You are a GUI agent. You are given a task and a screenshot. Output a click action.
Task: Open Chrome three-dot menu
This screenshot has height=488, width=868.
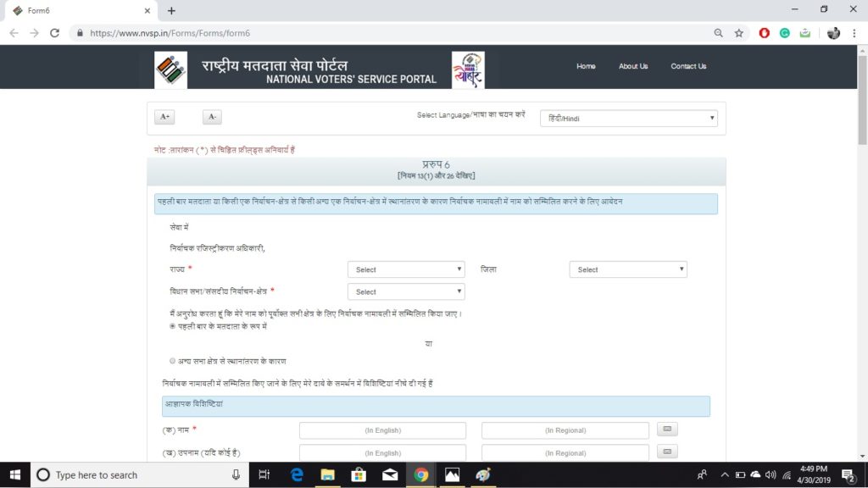(x=854, y=33)
